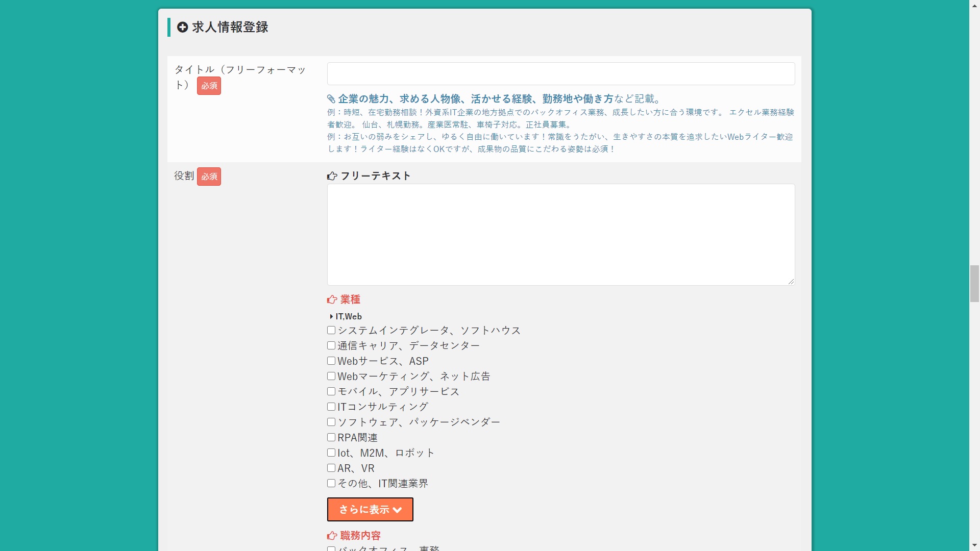Select the モバイル、アプリサービス checkbox
Screen dimensions: 980x551
tap(331, 391)
